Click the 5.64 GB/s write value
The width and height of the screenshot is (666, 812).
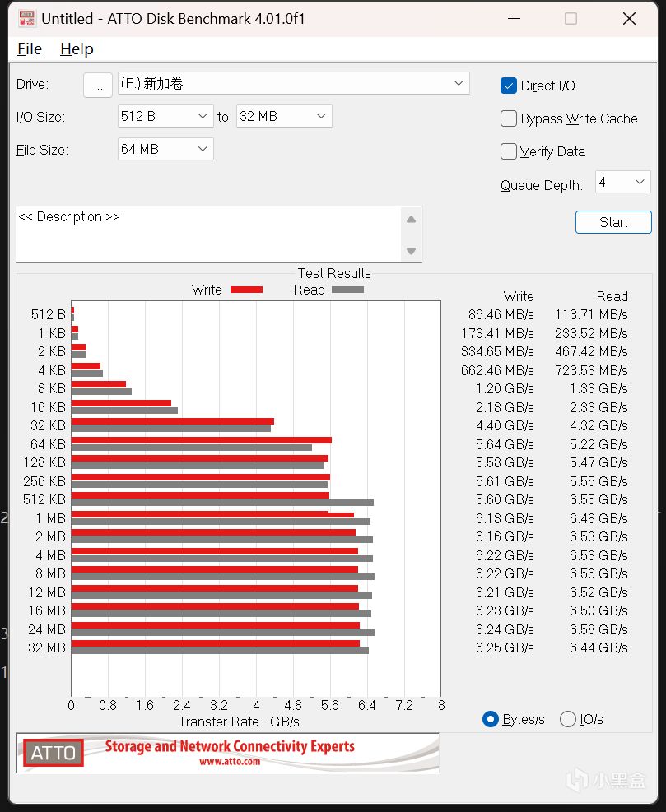(x=505, y=444)
